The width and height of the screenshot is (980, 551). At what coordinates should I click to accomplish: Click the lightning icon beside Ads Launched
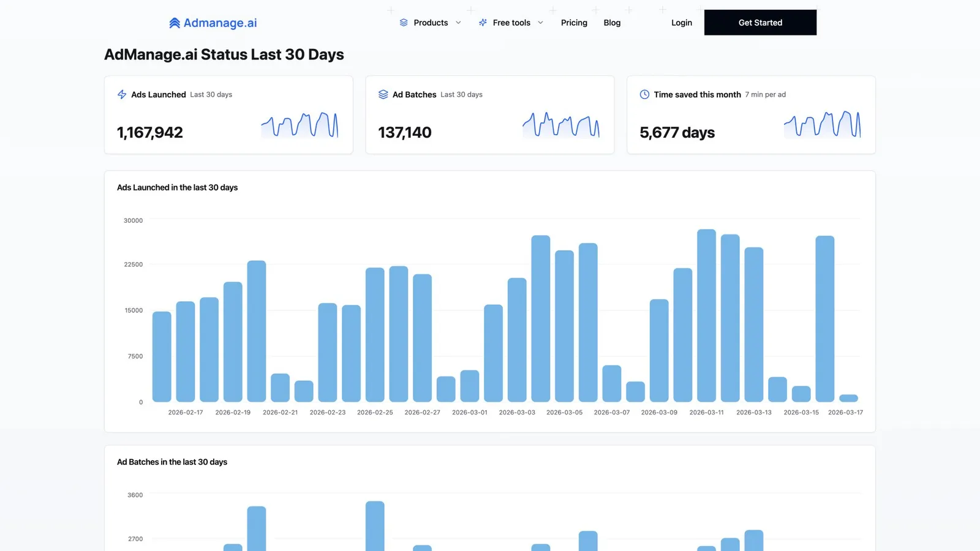[122, 94]
